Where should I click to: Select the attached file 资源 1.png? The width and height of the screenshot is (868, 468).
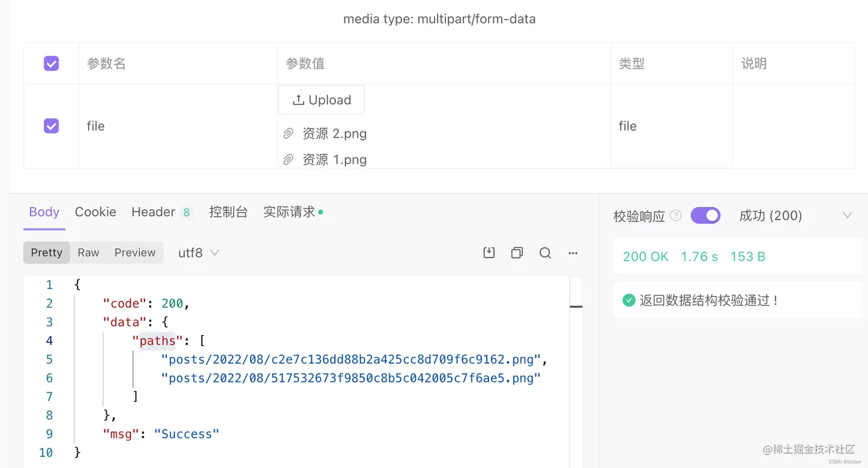(335, 159)
